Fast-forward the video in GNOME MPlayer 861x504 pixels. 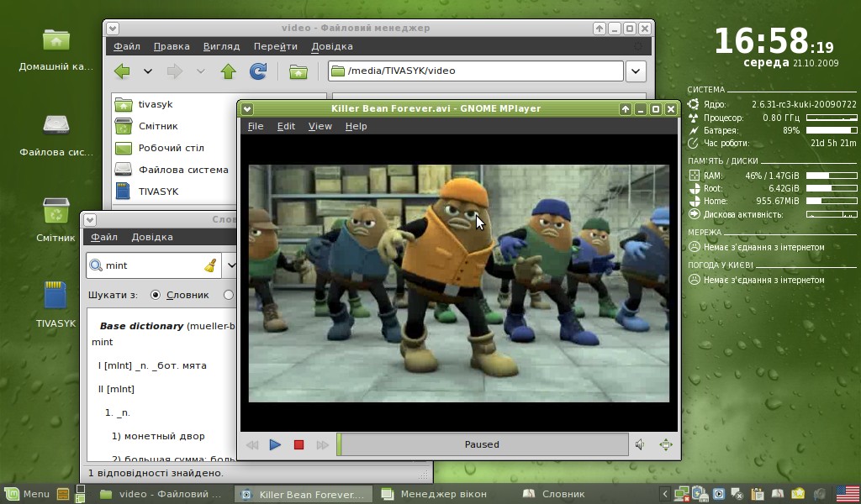tap(322, 444)
